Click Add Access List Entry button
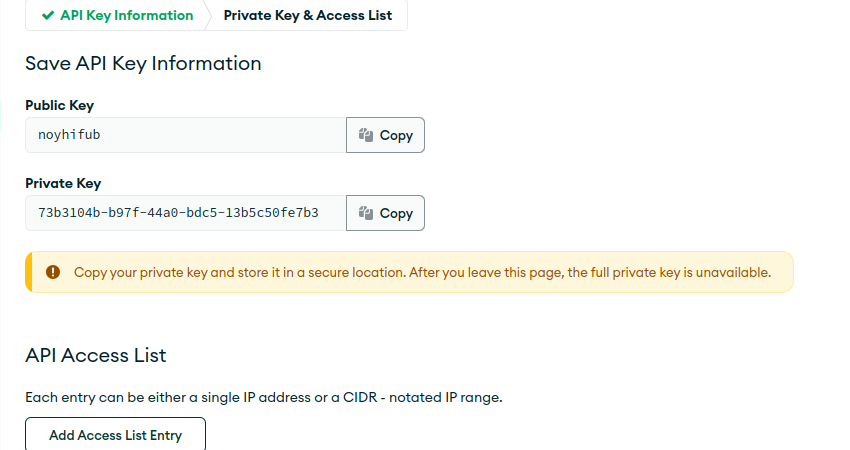The image size is (850, 450). point(115,434)
